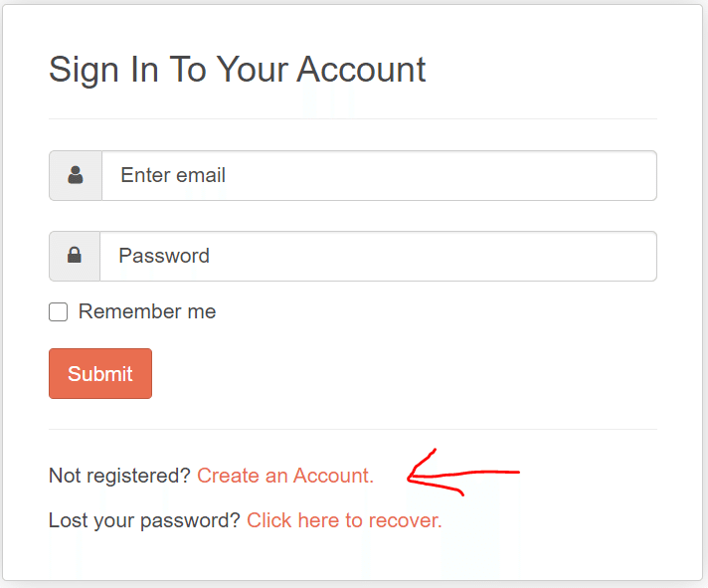Click the 'Not registered?' text
708x588 pixels.
119,476
